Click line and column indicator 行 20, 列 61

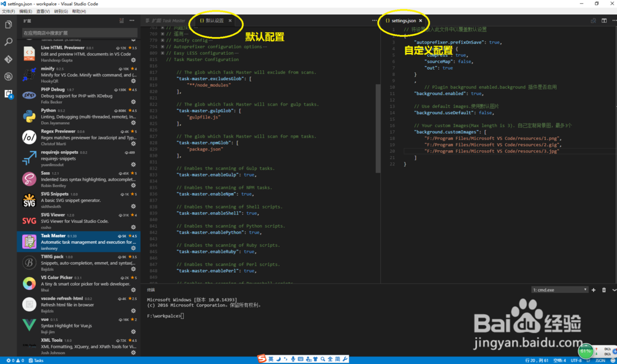(x=537, y=360)
